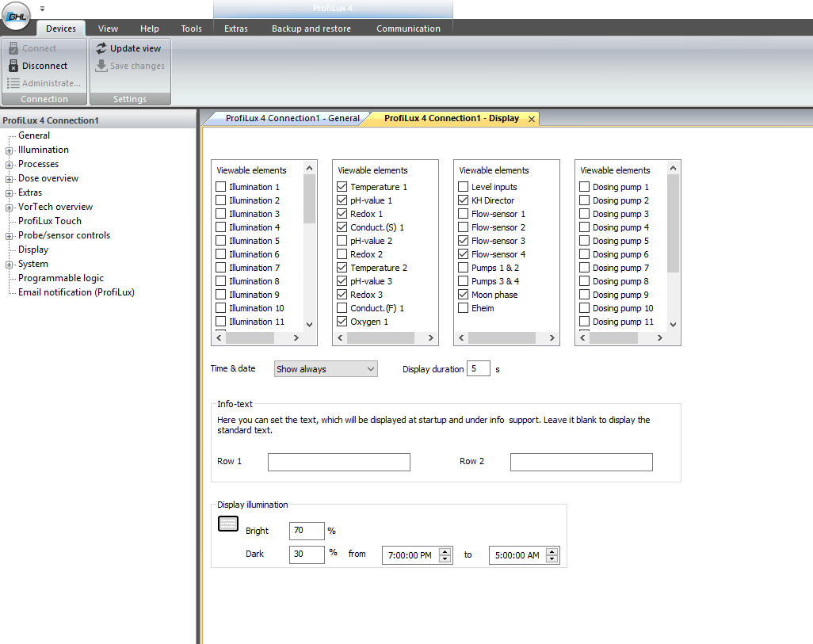Open the Communication ribbon tab
813x644 pixels.
tap(408, 29)
